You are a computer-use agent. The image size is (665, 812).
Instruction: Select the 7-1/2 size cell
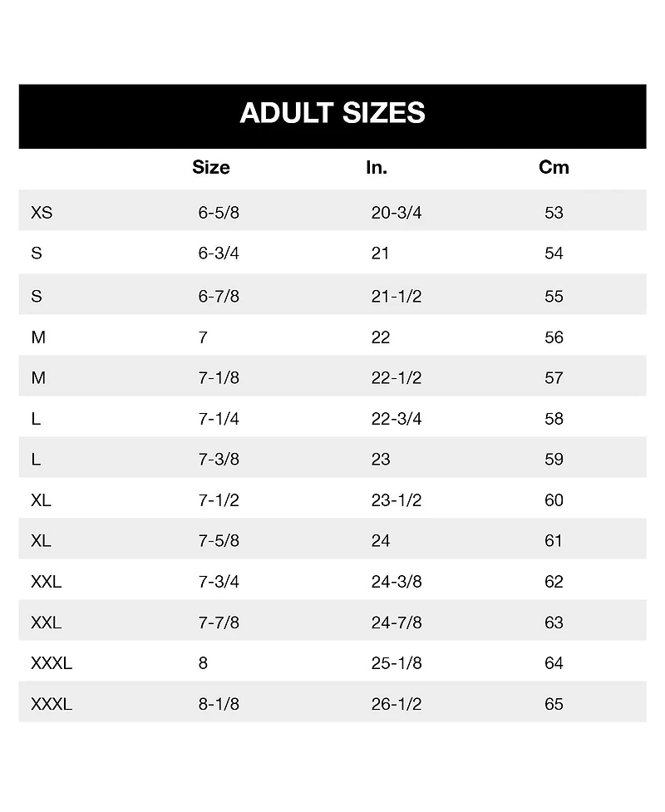coord(219,500)
